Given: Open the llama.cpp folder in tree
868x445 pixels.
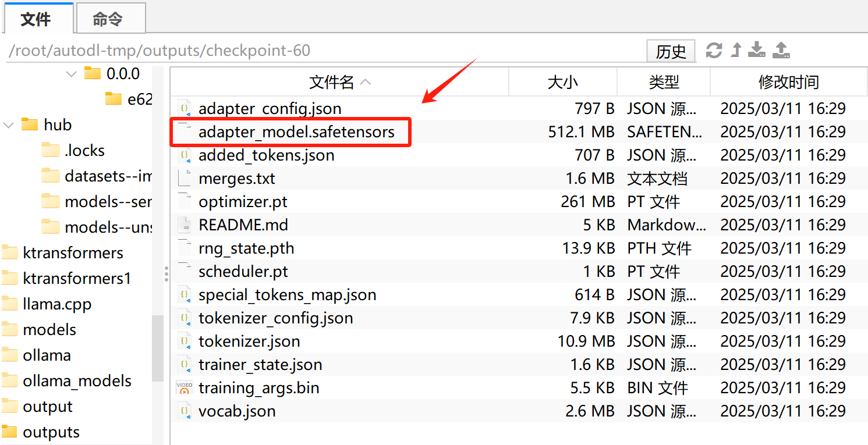Looking at the screenshot, I should tap(47, 304).
